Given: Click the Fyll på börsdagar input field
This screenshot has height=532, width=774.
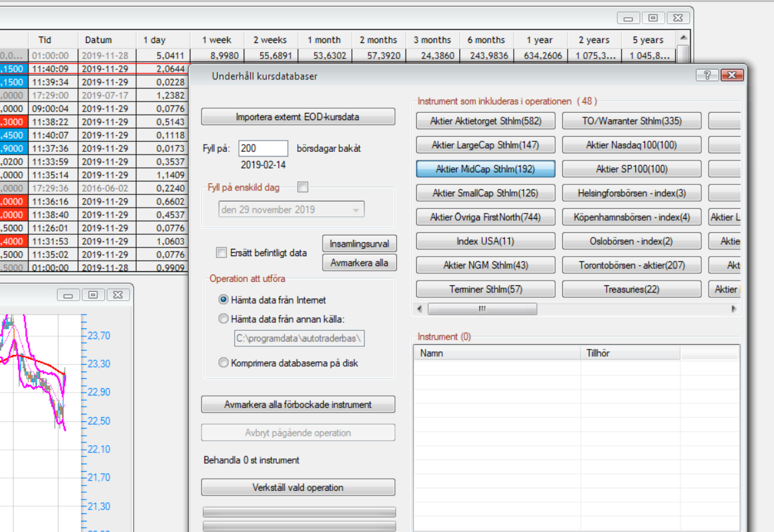Looking at the screenshot, I should 263,149.
